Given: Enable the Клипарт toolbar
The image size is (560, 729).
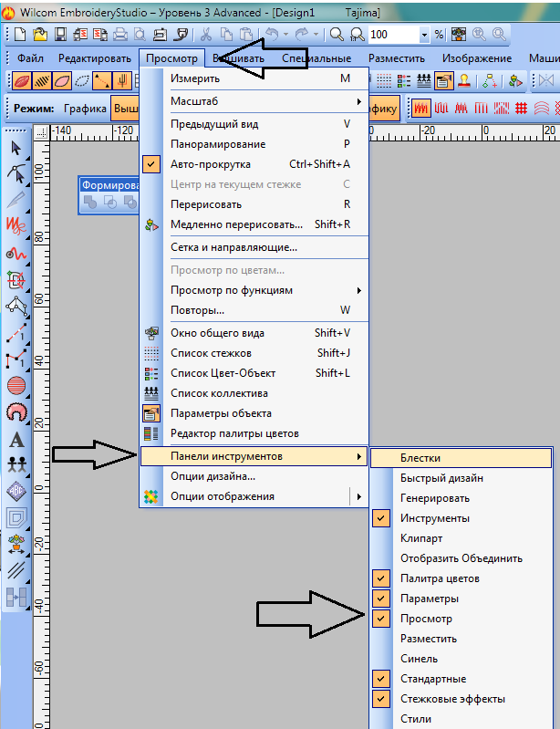Looking at the screenshot, I should click(461, 538).
